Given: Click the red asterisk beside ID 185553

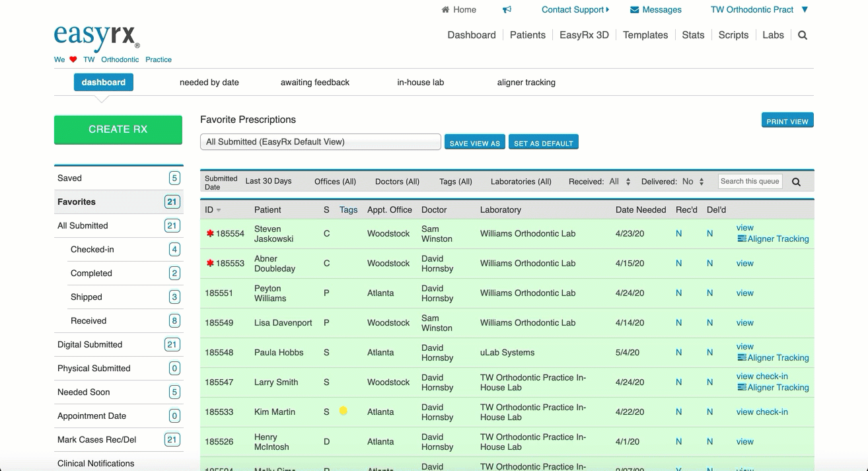Looking at the screenshot, I should pyautogui.click(x=210, y=263).
